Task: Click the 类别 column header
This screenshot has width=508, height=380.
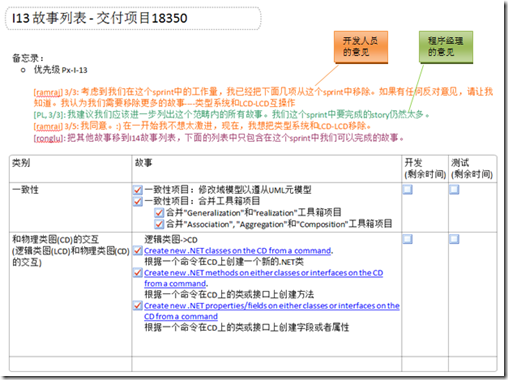Action: (x=21, y=163)
